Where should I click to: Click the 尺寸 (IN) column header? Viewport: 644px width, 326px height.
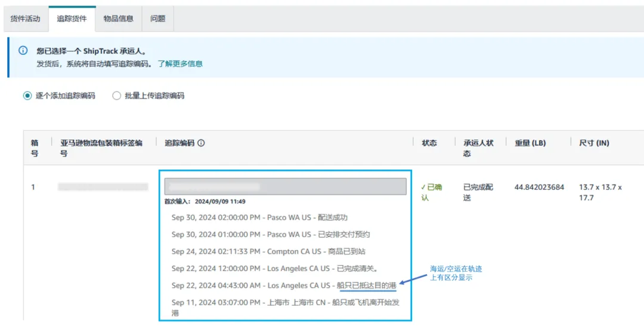(x=594, y=143)
